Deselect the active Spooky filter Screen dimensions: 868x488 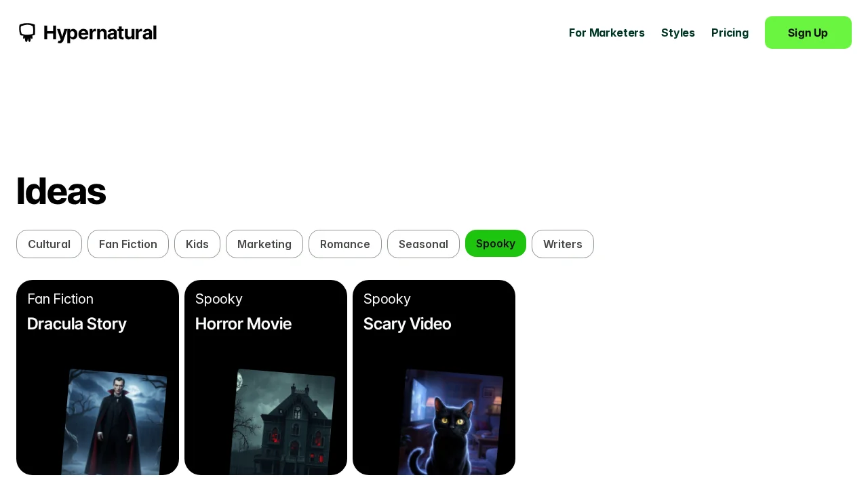pyautogui.click(x=496, y=243)
